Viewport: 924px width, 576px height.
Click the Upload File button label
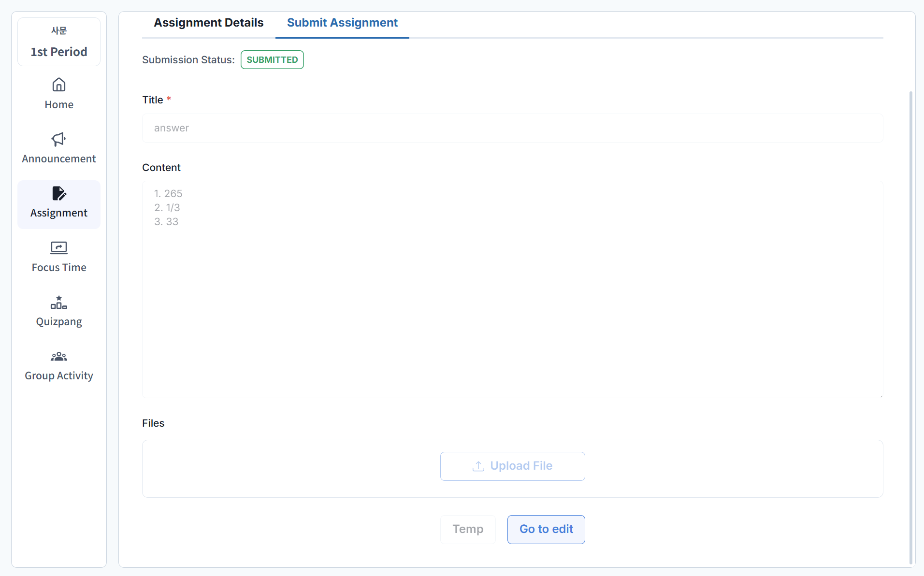point(521,466)
